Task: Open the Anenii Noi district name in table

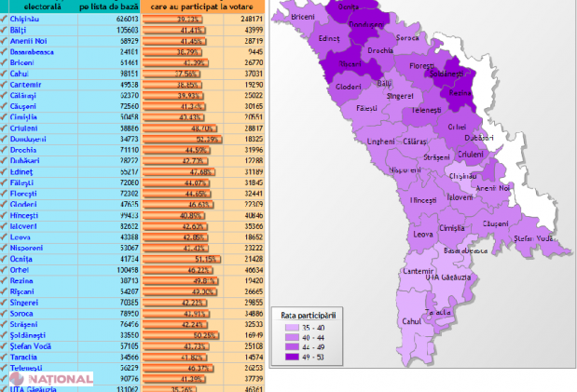Action: pos(32,42)
